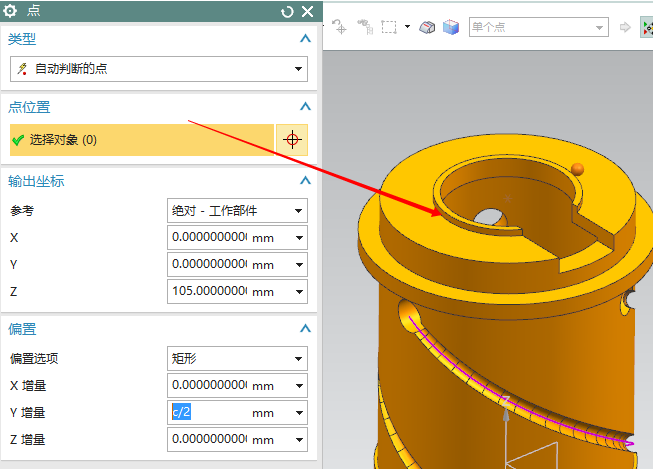Close the 点 dialog
654x469 pixels.
[307, 12]
